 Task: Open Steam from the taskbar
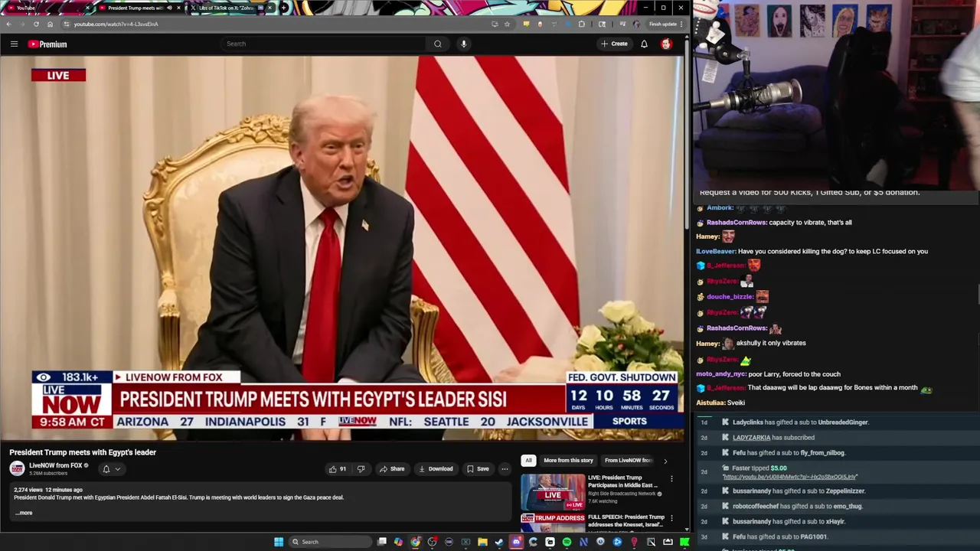tap(499, 542)
